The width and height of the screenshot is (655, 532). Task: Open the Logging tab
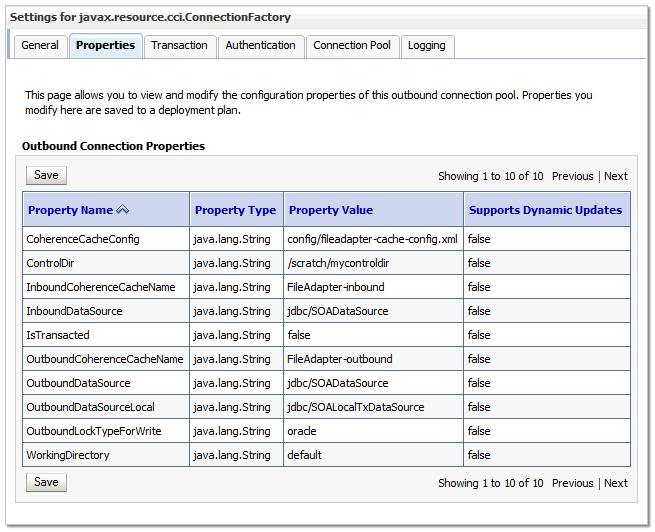pyautogui.click(x=427, y=46)
